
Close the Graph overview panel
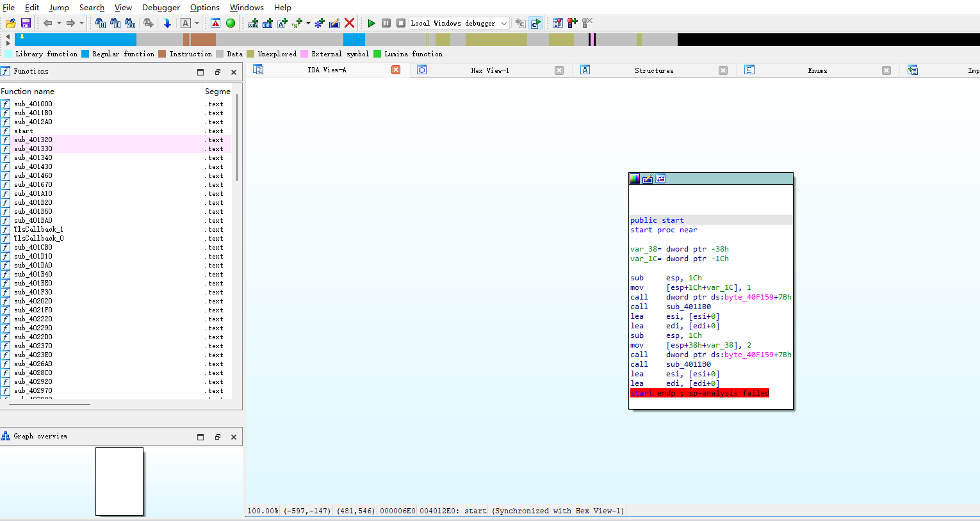234,437
